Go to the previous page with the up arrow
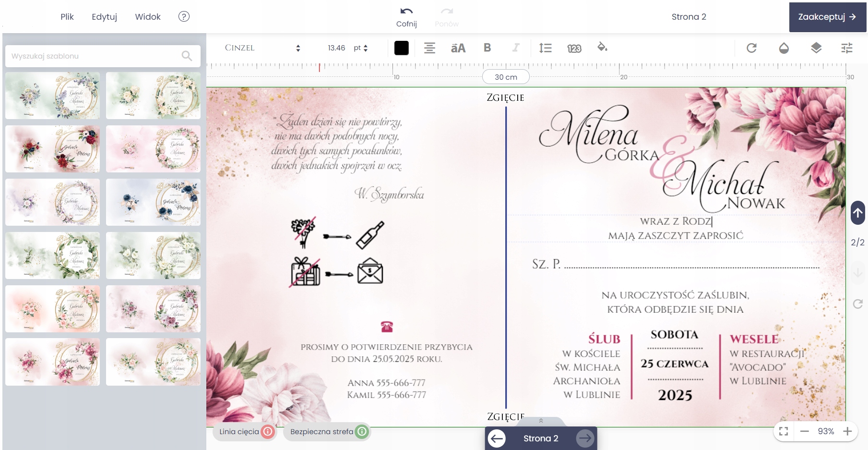The height and width of the screenshot is (450, 868). [x=857, y=213]
